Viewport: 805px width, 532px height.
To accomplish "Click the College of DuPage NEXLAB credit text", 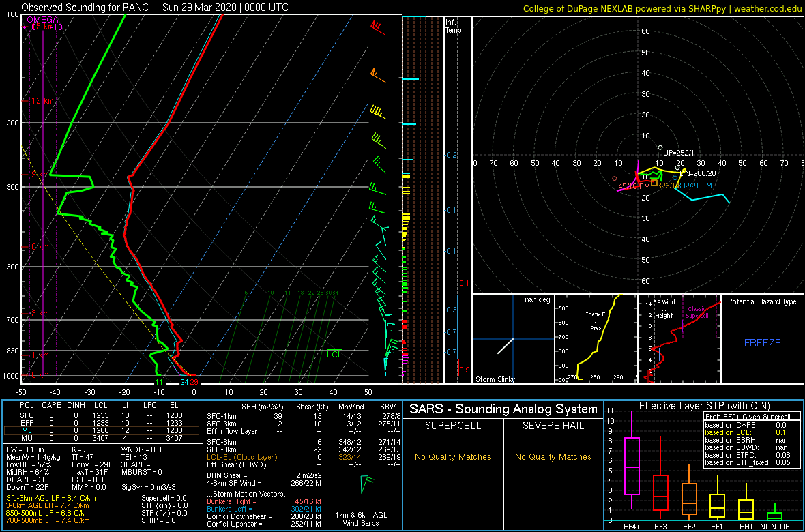I will 662,8.
